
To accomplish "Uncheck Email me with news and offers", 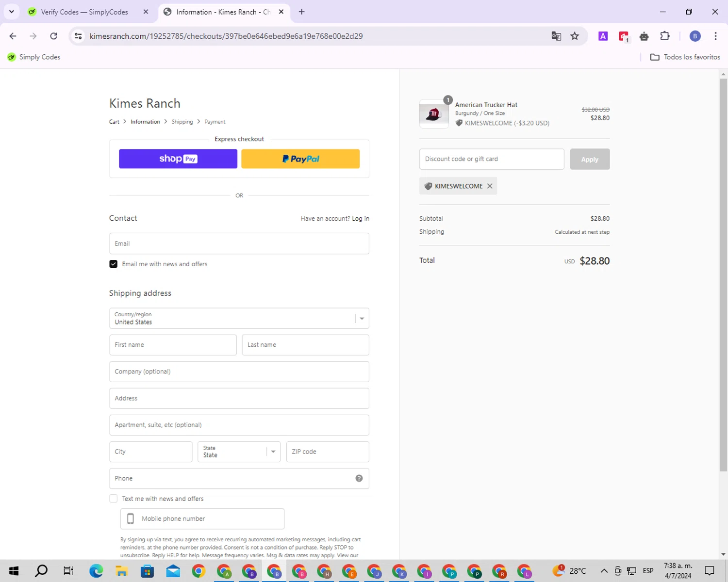I will coord(113,264).
